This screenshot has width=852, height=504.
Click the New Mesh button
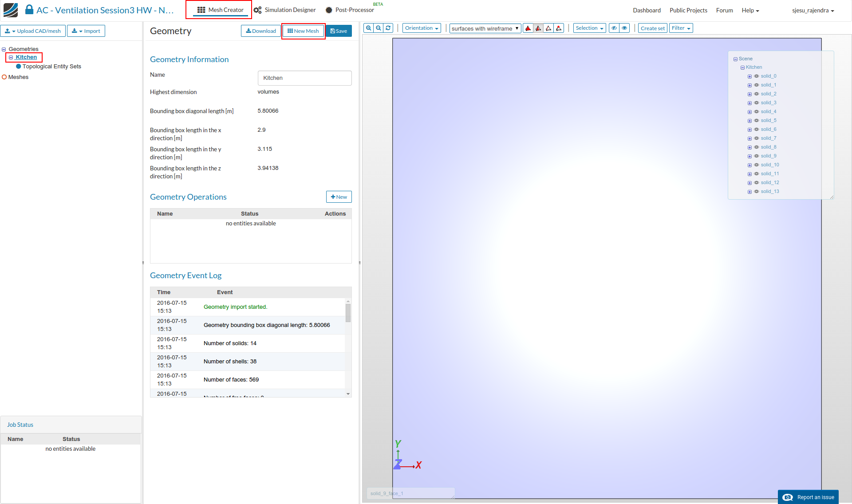click(304, 31)
